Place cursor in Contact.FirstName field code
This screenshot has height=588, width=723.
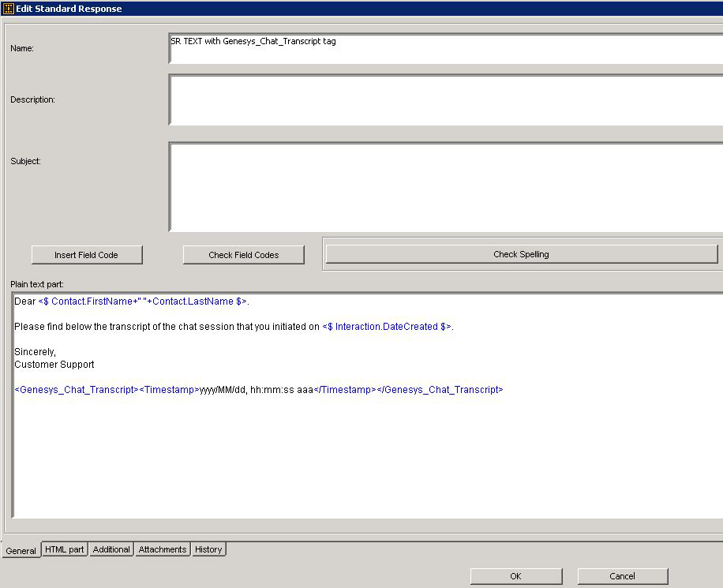(x=92, y=301)
